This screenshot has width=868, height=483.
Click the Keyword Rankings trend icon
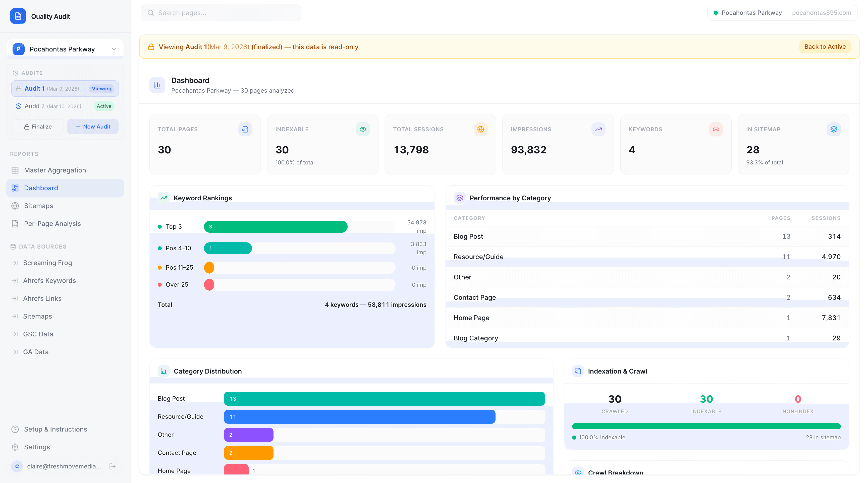coord(164,198)
